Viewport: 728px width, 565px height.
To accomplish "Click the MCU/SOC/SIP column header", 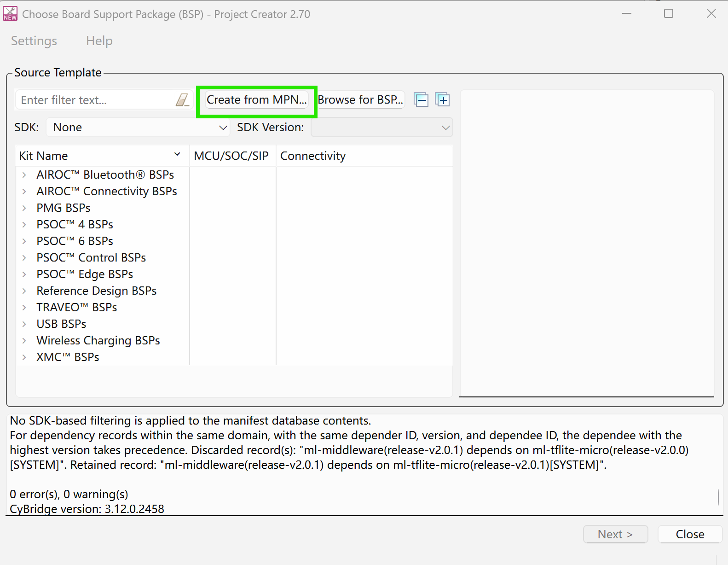I will click(x=233, y=156).
